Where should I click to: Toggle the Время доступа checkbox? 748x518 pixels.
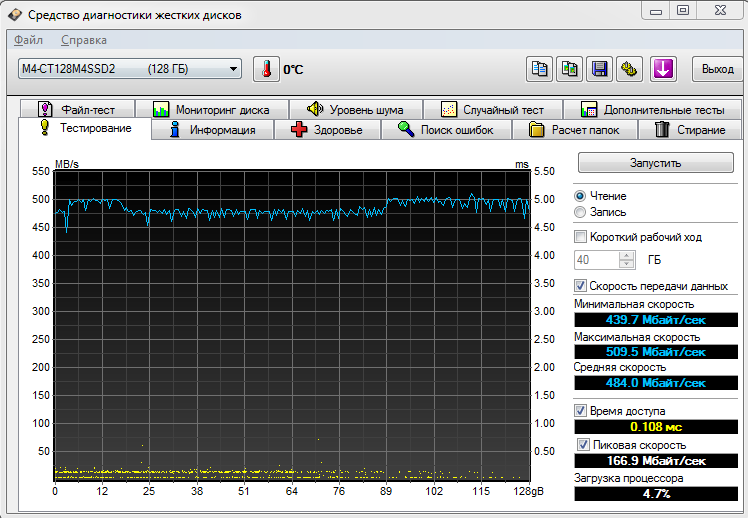tap(580, 411)
